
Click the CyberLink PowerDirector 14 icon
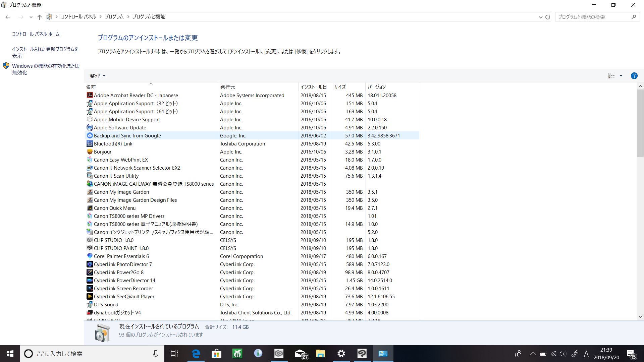pyautogui.click(x=90, y=280)
